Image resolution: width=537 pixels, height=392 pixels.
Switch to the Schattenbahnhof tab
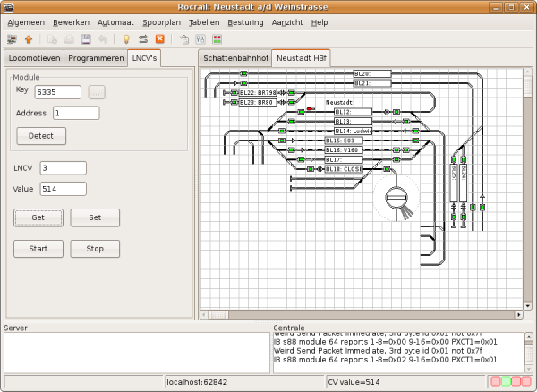[x=234, y=57]
